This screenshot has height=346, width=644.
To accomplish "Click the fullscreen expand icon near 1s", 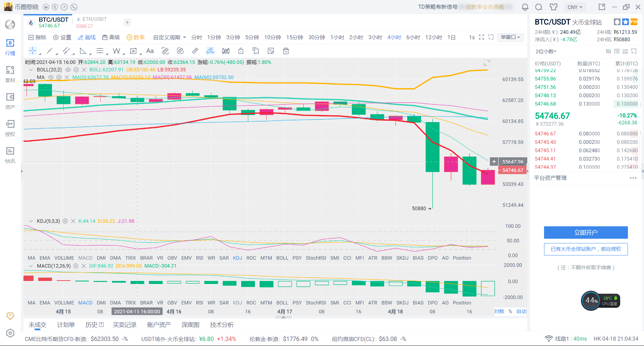I will (481, 37).
